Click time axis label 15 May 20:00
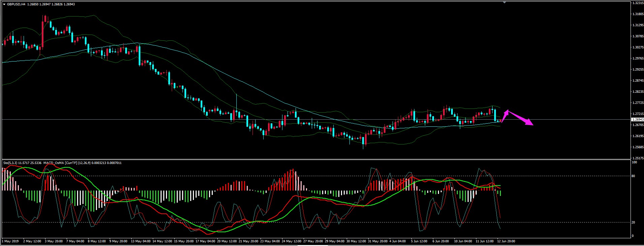 click(x=184, y=241)
